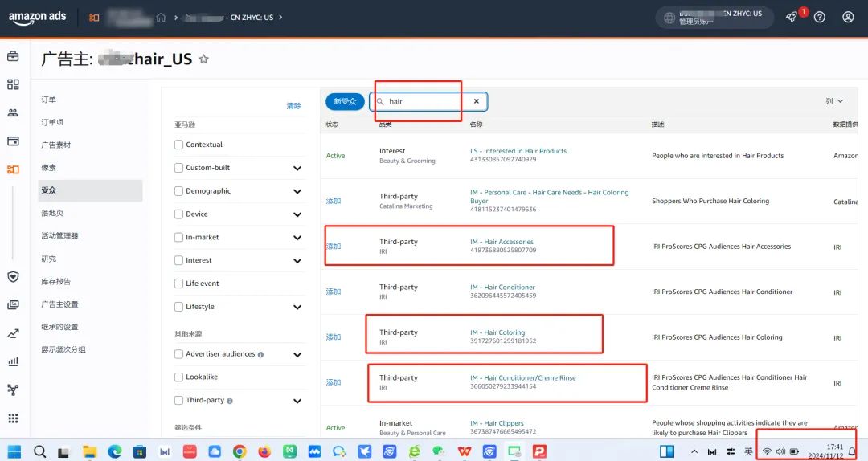The height and width of the screenshot is (461, 868).
Task: Open the account switcher CN ZHYC: US
Action: (715, 17)
